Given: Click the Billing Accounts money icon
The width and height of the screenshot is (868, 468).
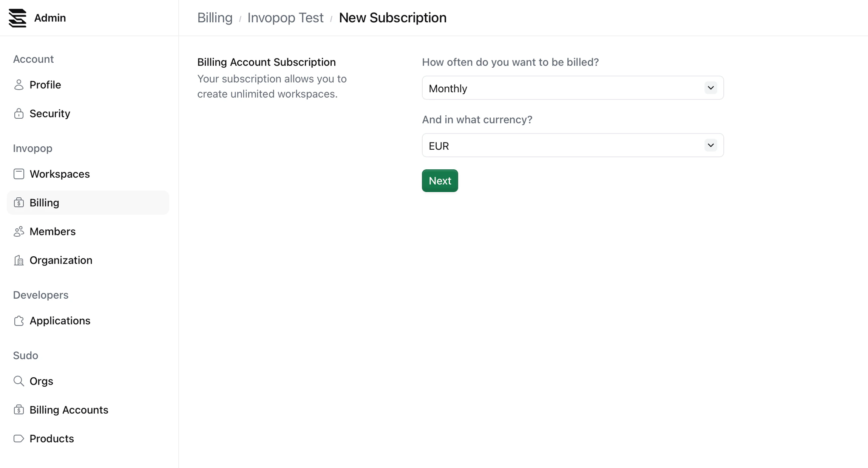Looking at the screenshot, I should 19,410.
